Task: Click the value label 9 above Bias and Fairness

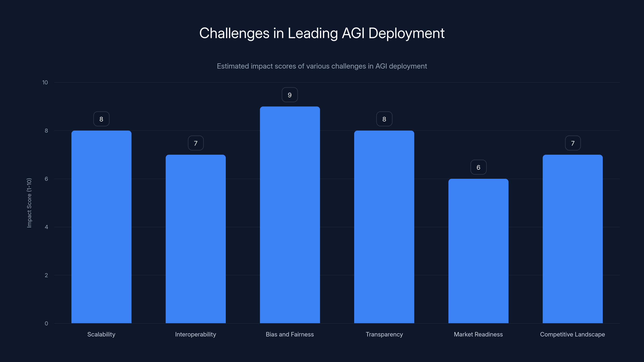Action: 290,95
